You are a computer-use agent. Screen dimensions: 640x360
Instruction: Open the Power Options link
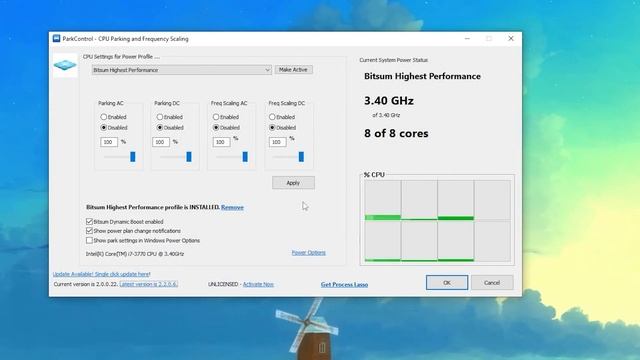(x=309, y=253)
